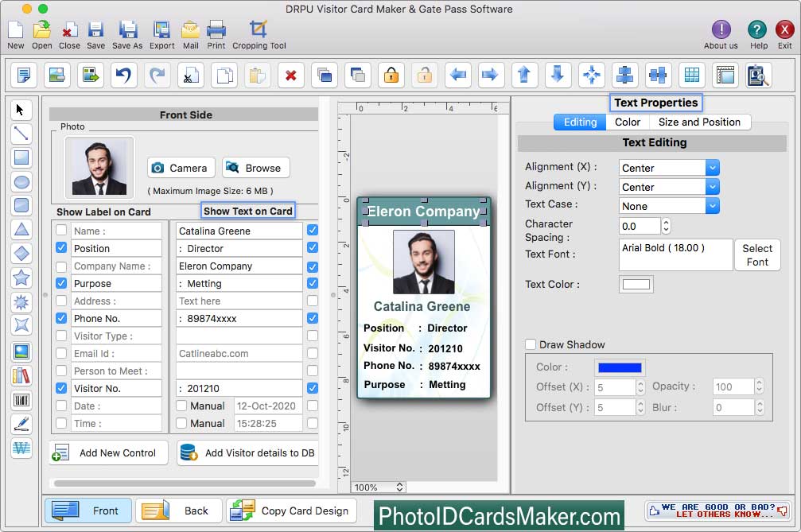Click the Undo arrow icon
Image resolution: width=801 pixels, height=532 pixels.
click(123, 75)
